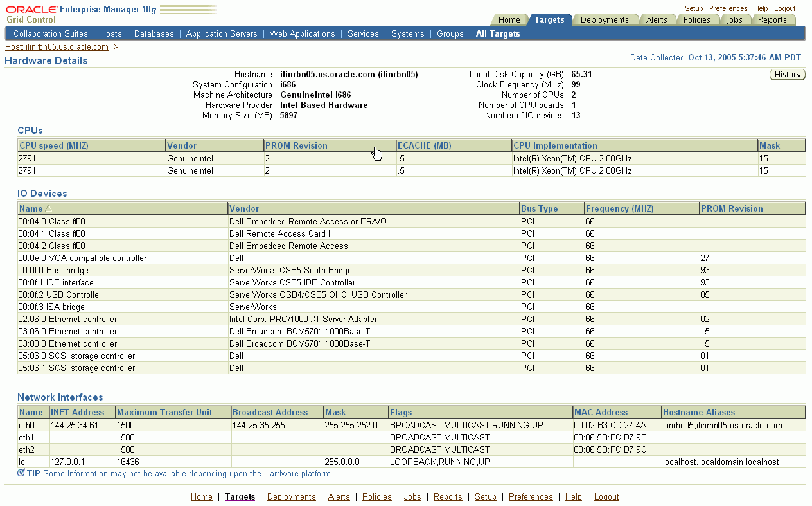Click Setup at the bottom of the page

(x=486, y=496)
